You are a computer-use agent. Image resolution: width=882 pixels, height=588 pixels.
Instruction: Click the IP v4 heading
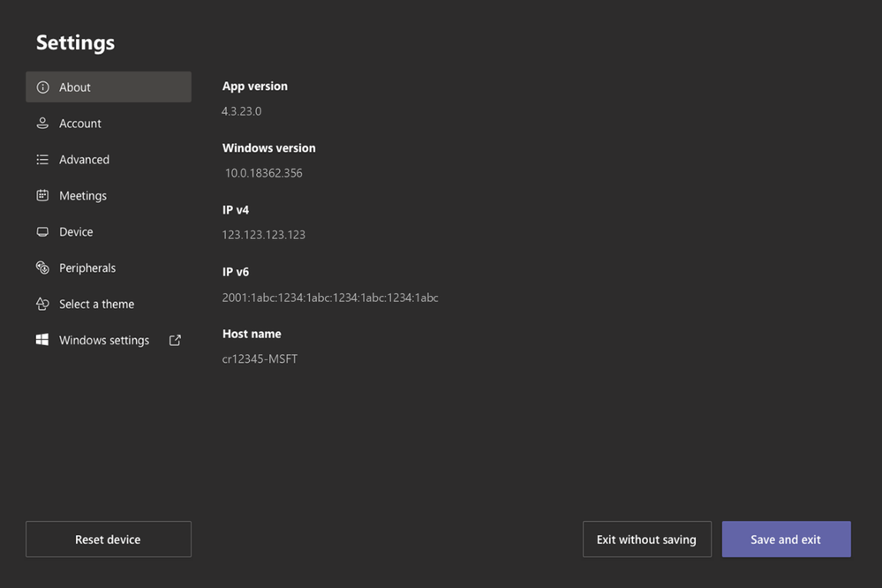[236, 210]
